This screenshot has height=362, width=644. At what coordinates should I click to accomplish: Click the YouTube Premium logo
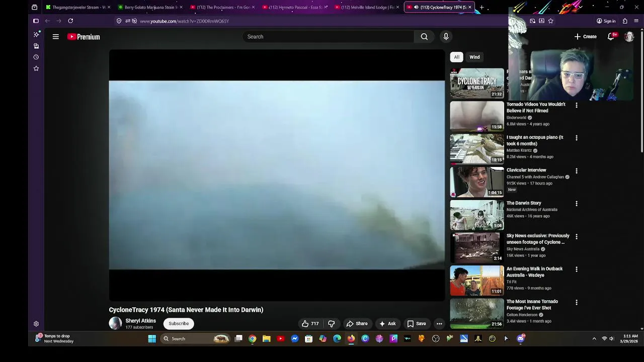[84, 37]
